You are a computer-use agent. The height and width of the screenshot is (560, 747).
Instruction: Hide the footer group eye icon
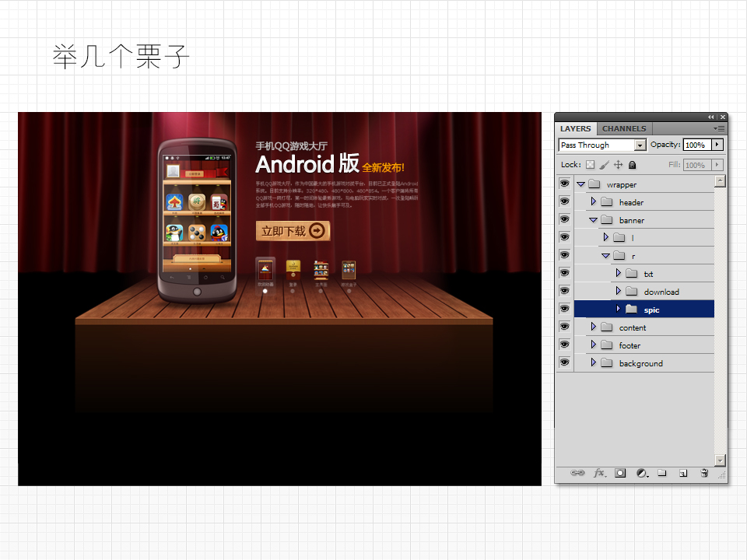point(564,345)
